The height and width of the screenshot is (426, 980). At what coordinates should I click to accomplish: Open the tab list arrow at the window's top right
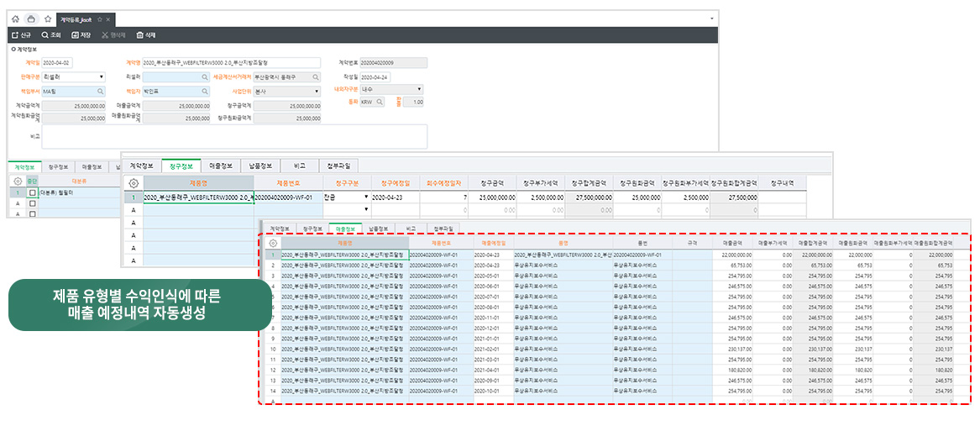click(x=712, y=19)
